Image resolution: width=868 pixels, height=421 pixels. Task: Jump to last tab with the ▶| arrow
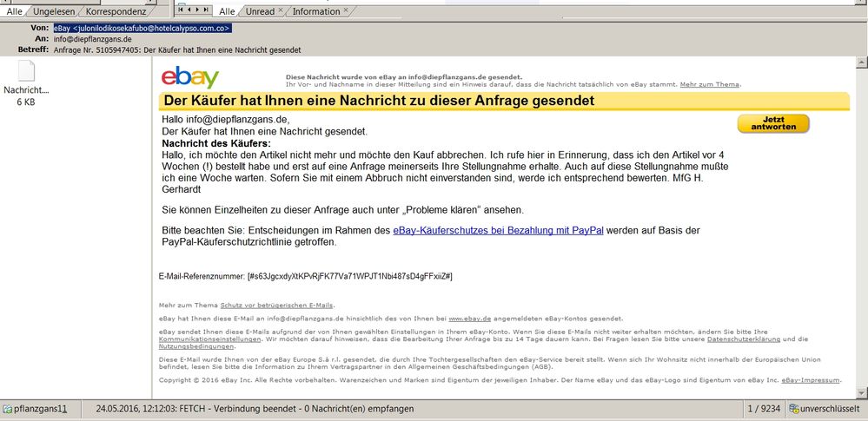pos(206,10)
